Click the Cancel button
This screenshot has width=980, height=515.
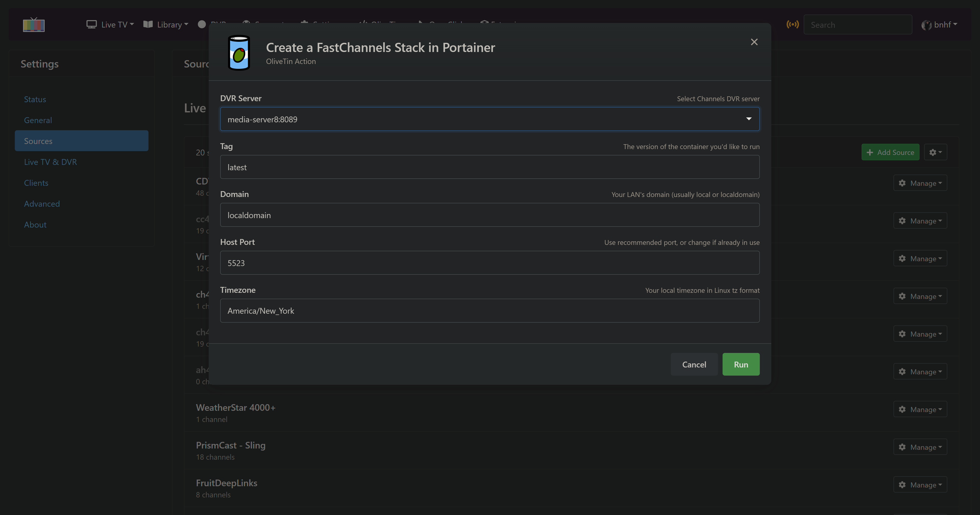[694, 364]
